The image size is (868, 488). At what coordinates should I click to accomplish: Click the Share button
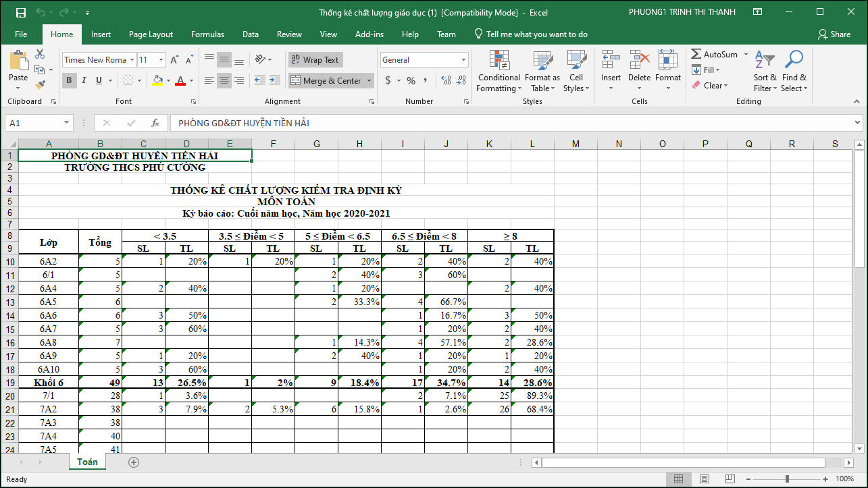834,34
